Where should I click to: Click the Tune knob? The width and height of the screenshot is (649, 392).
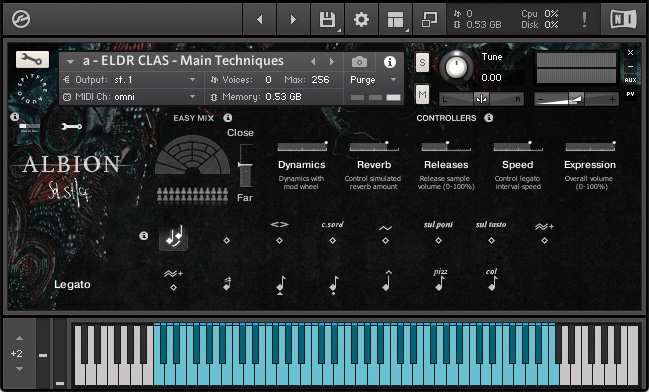click(456, 67)
